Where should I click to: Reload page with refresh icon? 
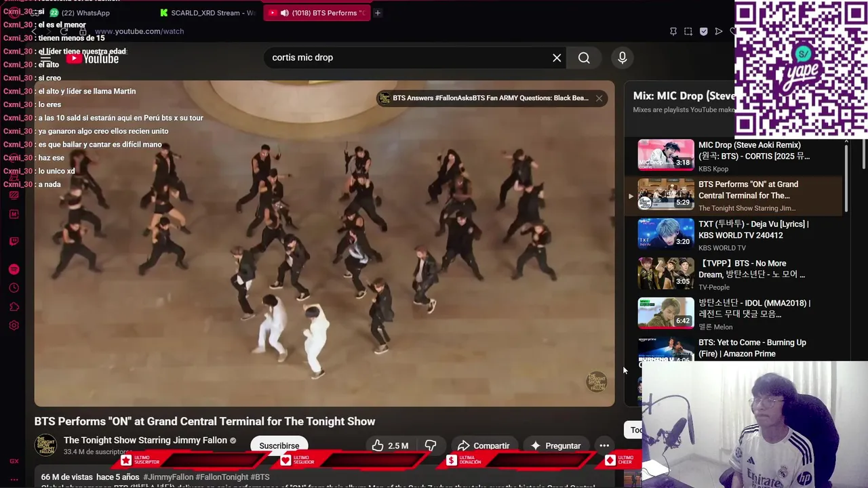64,31
